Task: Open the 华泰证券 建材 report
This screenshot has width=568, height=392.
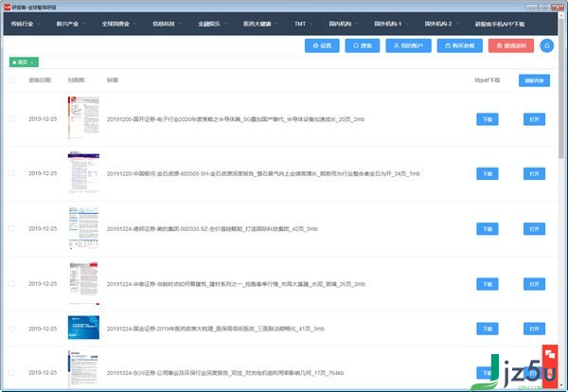Action: [x=534, y=284]
